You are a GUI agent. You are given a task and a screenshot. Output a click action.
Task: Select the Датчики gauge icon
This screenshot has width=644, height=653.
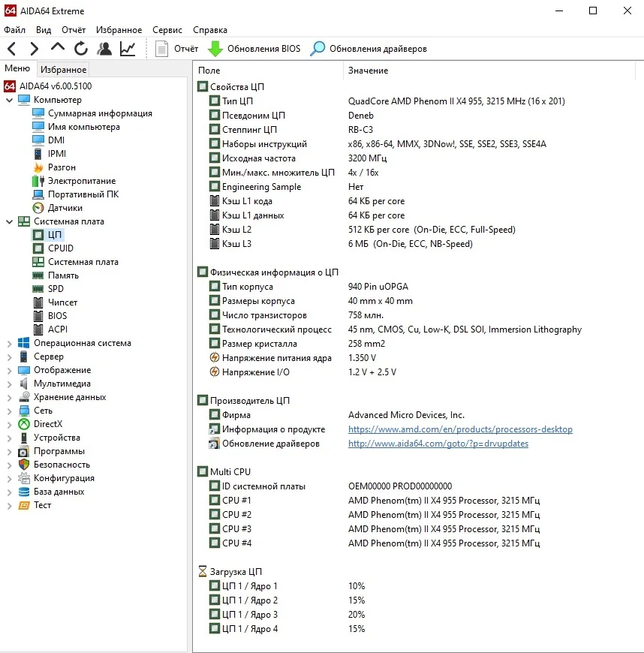[x=38, y=208]
